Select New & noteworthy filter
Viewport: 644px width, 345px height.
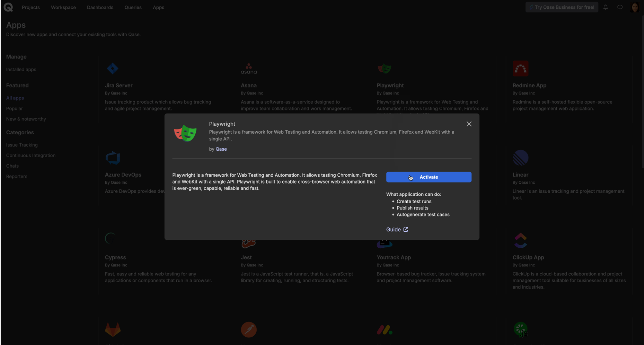pos(26,119)
